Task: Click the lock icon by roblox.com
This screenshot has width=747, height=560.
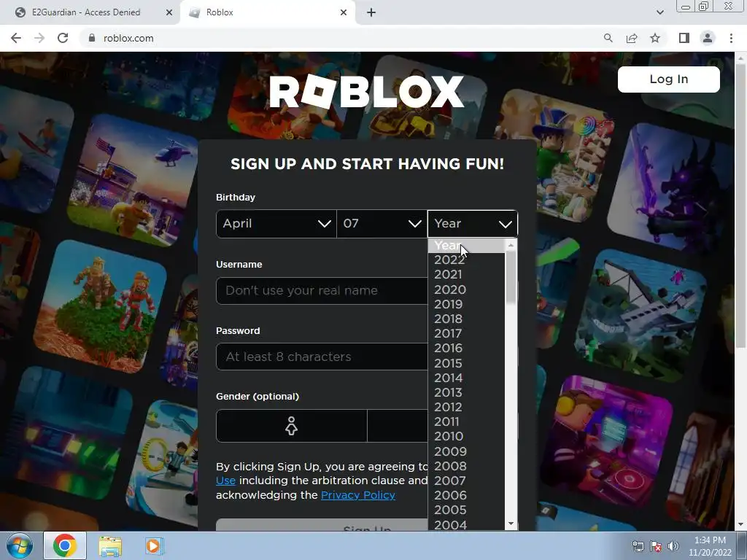Action: [92, 38]
